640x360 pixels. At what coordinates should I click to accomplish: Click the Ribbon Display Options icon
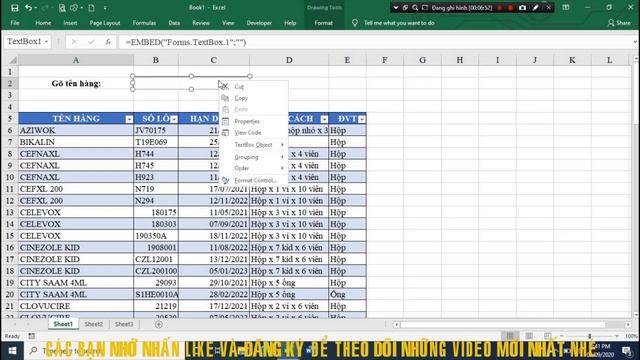click(566, 7)
